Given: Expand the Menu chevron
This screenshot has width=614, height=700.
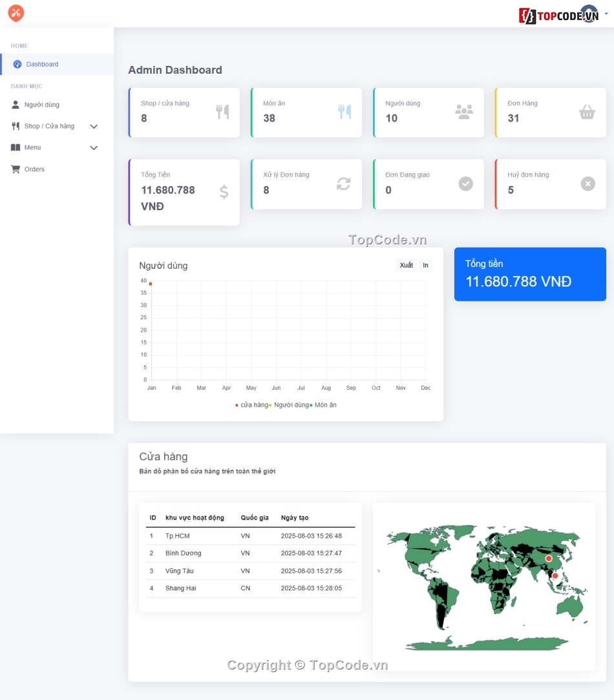Looking at the screenshot, I should [x=94, y=148].
